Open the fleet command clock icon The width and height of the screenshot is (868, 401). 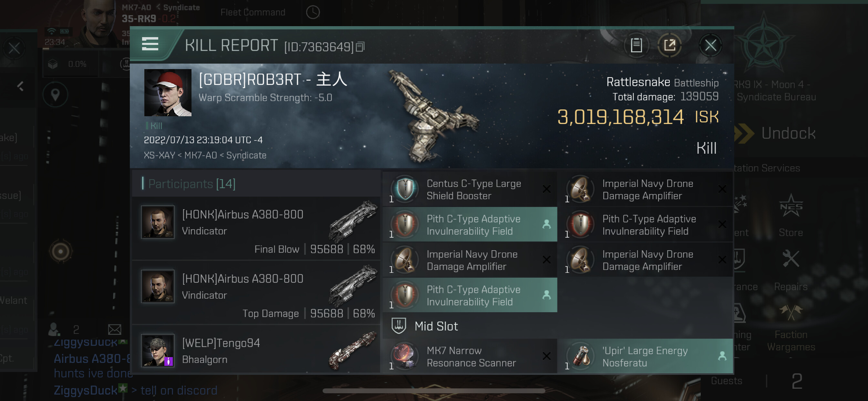(x=313, y=13)
